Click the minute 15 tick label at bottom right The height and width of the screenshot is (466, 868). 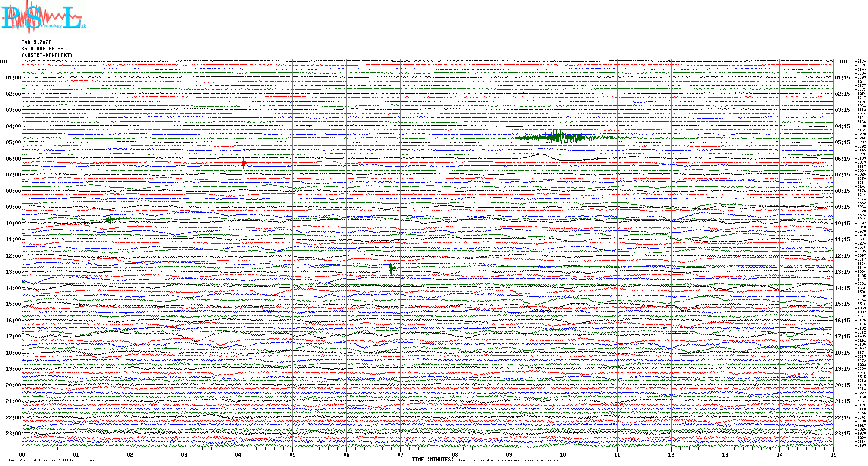point(833,454)
